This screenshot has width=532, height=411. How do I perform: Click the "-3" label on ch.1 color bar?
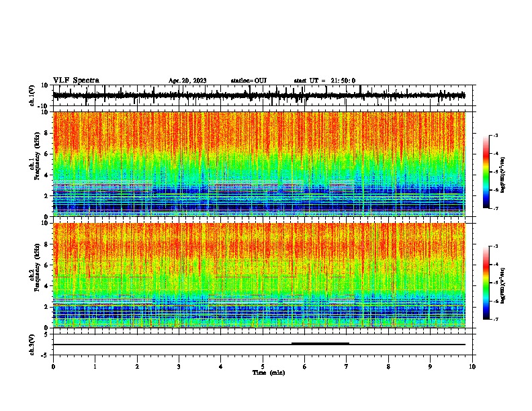point(495,135)
